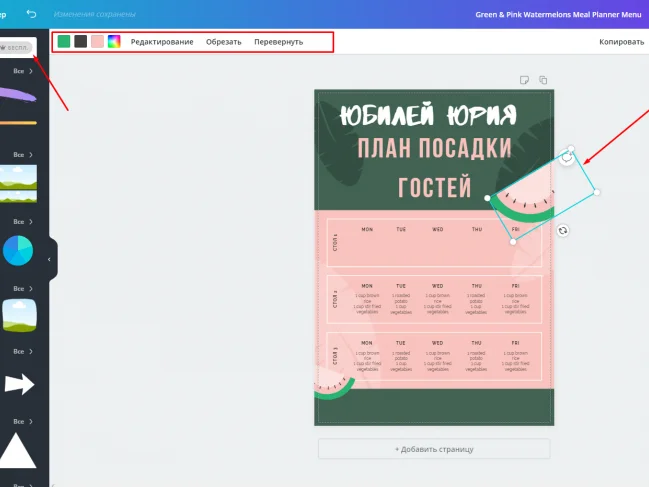
Task: Collapse the side panel with arrow tab
Action: (x=50, y=259)
